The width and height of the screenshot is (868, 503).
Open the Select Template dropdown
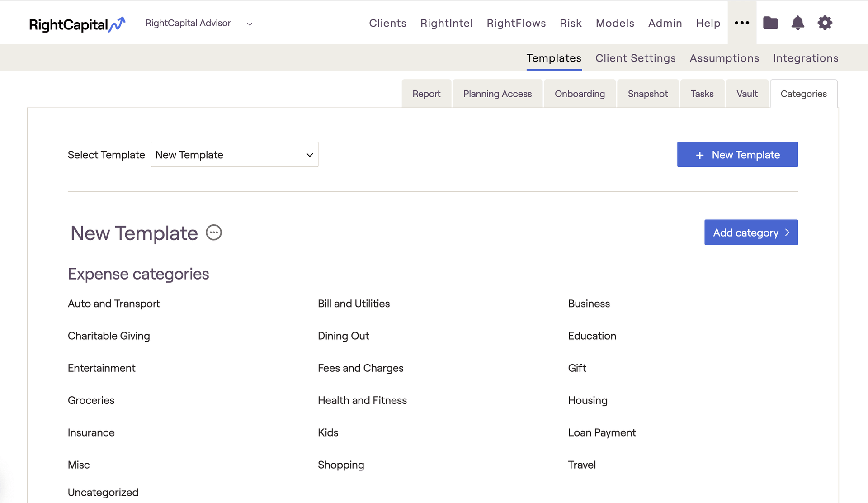[x=234, y=155]
